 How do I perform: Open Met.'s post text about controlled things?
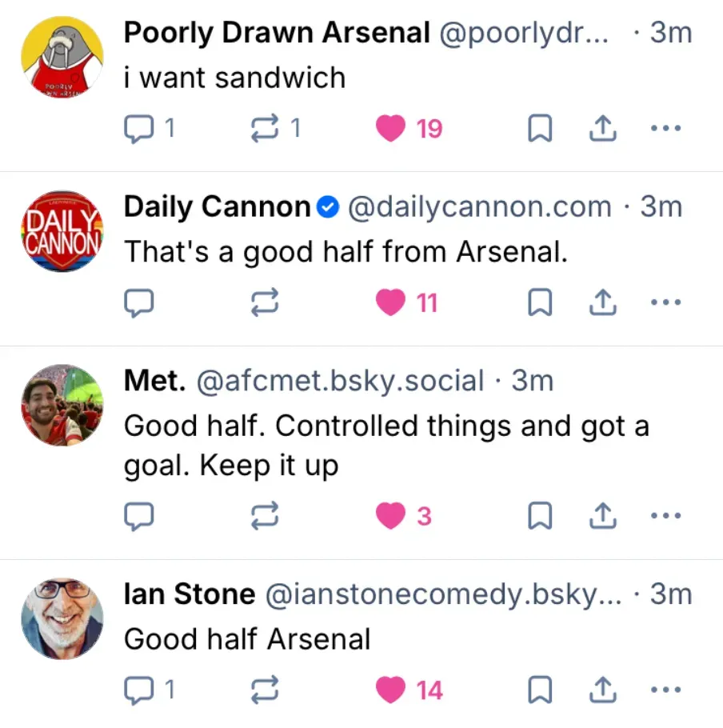385,445
